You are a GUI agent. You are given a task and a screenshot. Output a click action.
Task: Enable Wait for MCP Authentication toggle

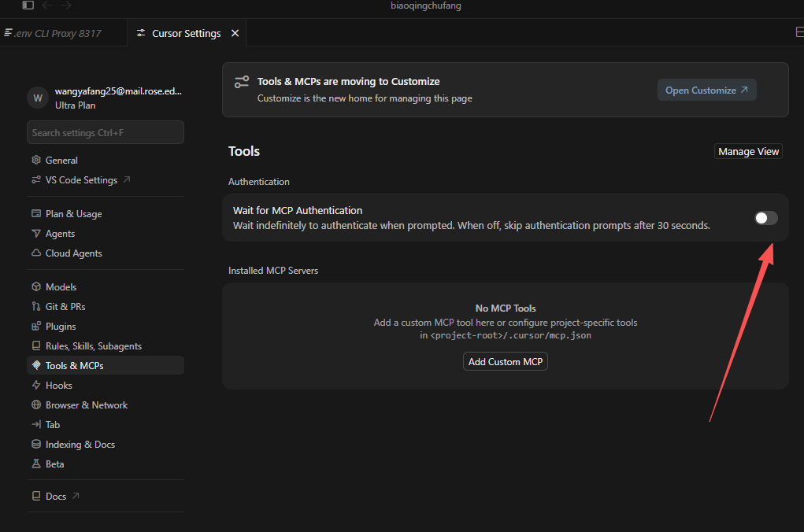(x=766, y=218)
